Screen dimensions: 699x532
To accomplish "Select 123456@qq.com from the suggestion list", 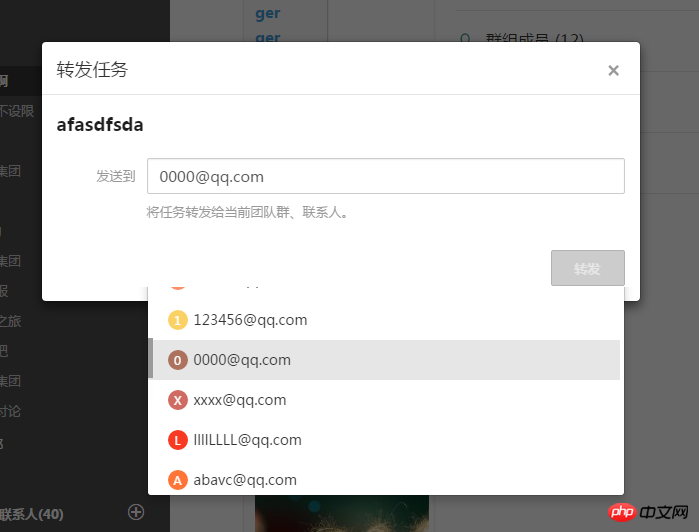I will coord(386,320).
